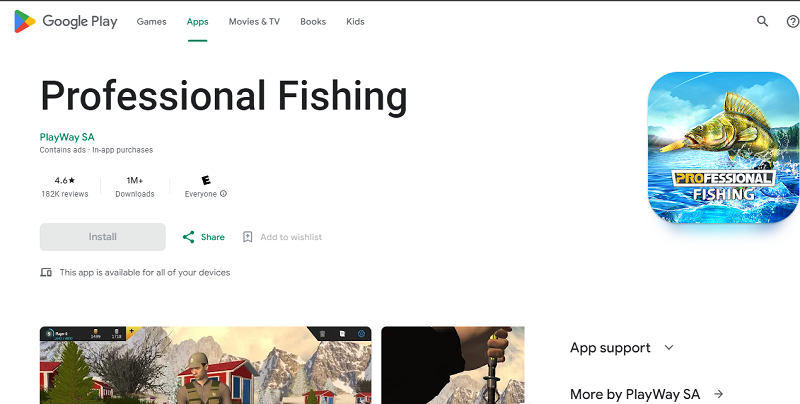Screen dimensions: 800x404
Task: Click the 182K reviews text
Action: coord(65,194)
